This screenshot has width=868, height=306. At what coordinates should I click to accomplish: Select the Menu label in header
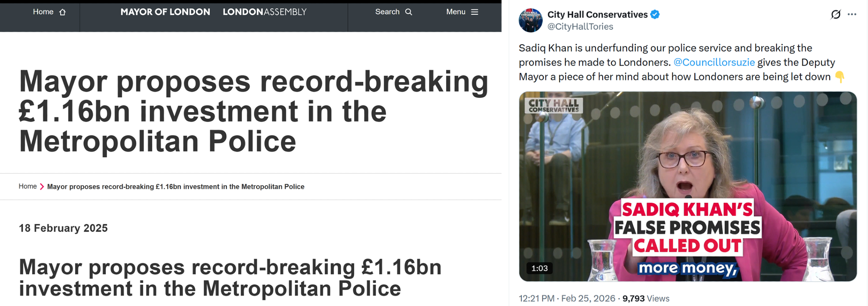pyautogui.click(x=456, y=12)
